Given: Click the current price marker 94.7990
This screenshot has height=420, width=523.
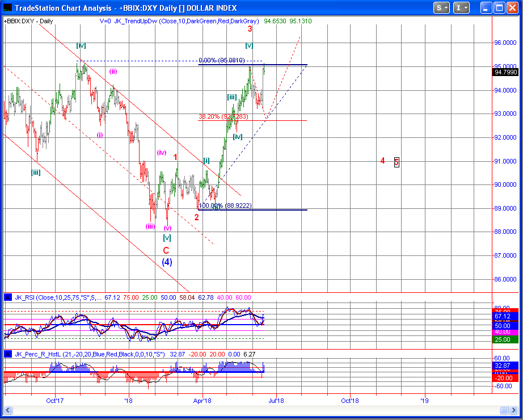Looking at the screenshot, I should point(505,72).
